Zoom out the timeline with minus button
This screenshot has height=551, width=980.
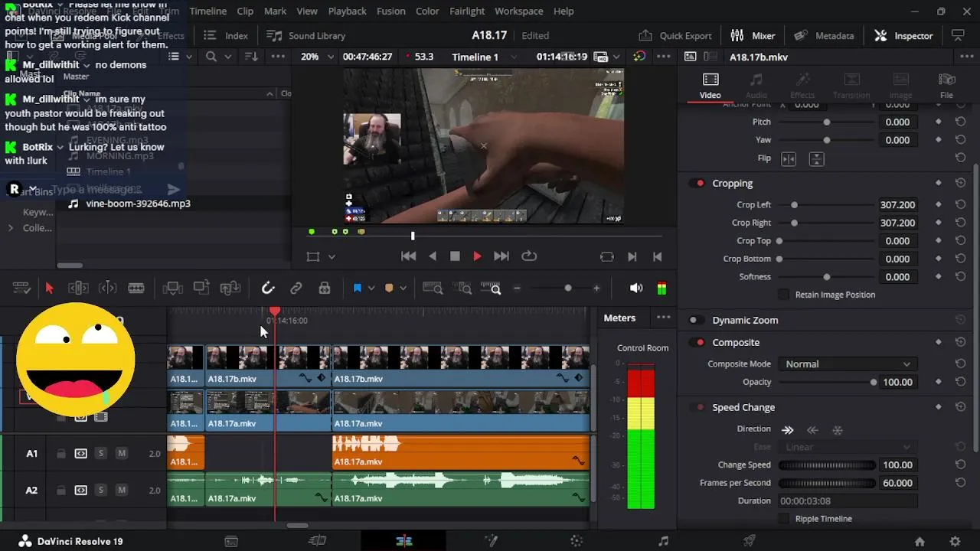(x=518, y=289)
